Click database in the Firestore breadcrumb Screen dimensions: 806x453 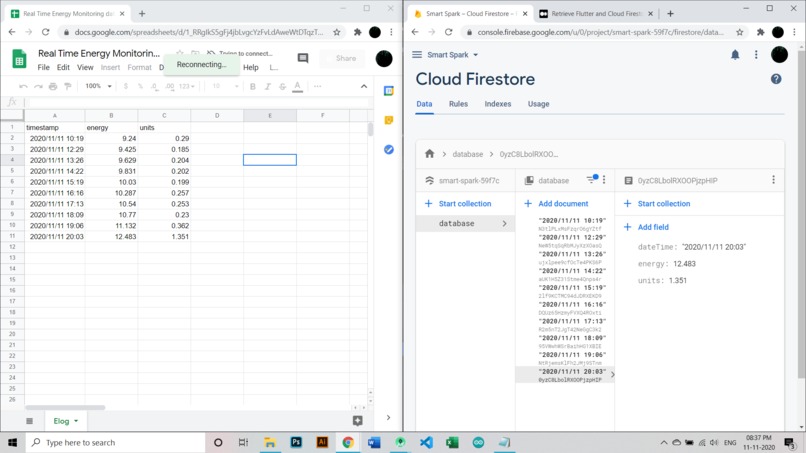pos(467,154)
